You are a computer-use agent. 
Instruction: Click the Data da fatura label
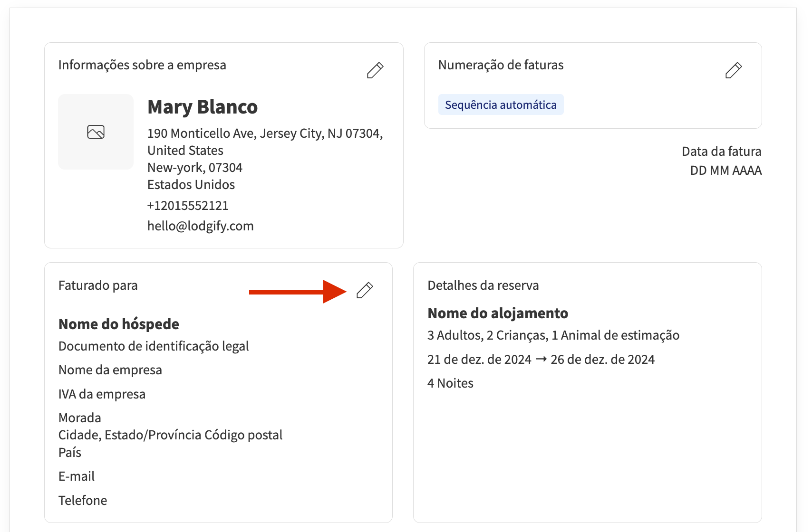click(721, 152)
